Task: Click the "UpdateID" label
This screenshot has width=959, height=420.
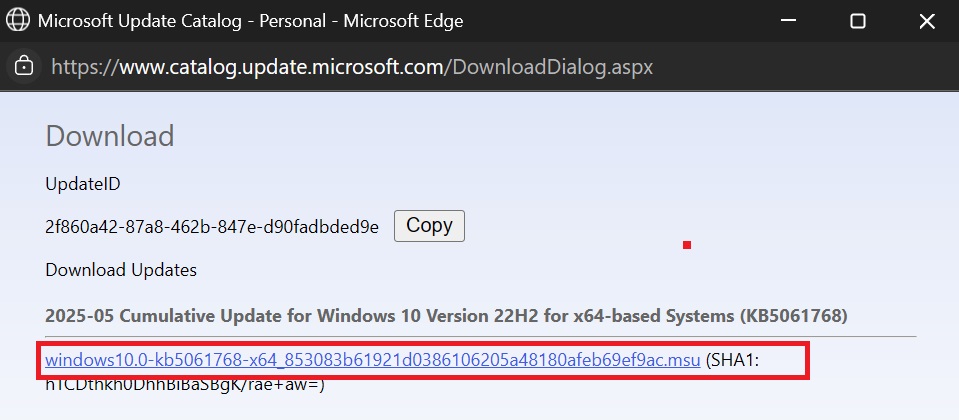Action: [83, 184]
